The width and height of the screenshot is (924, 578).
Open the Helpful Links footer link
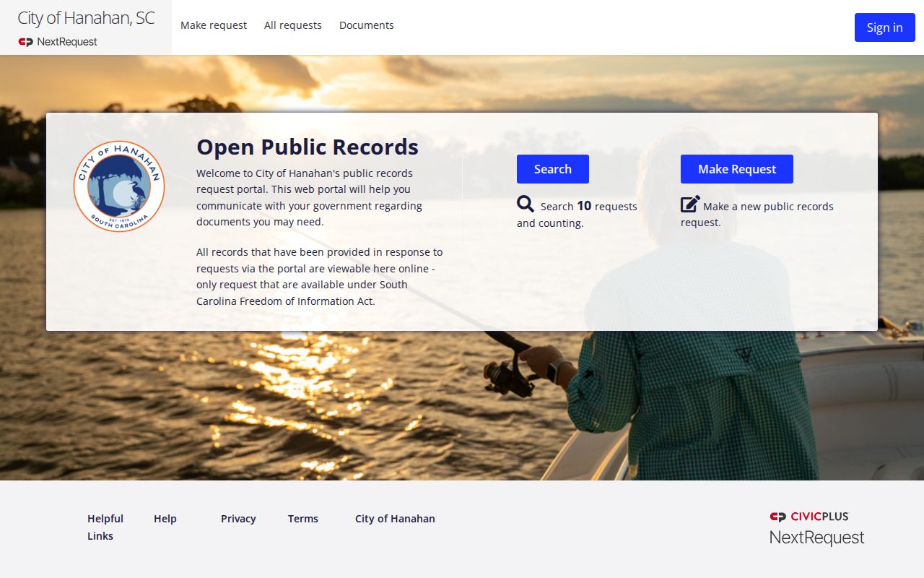coord(105,527)
